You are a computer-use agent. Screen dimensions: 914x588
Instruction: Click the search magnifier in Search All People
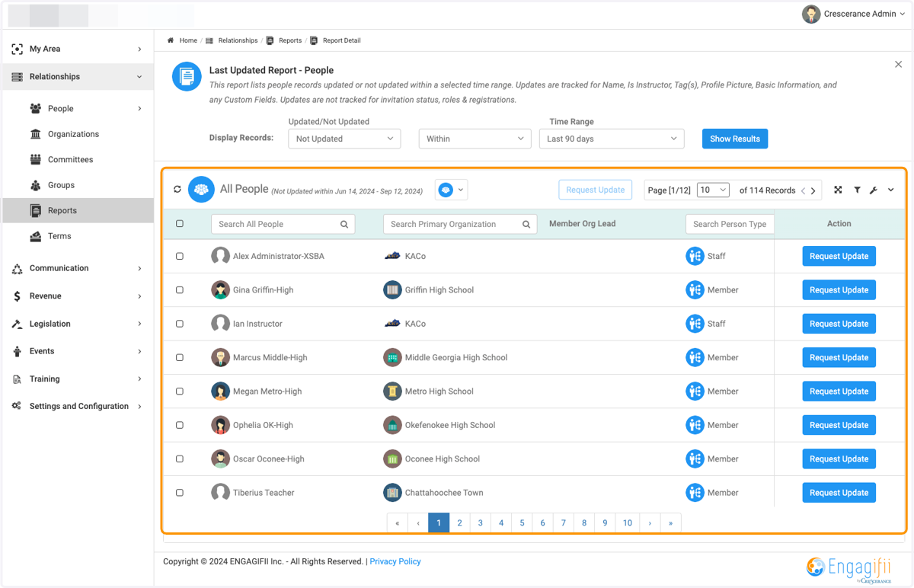344,224
